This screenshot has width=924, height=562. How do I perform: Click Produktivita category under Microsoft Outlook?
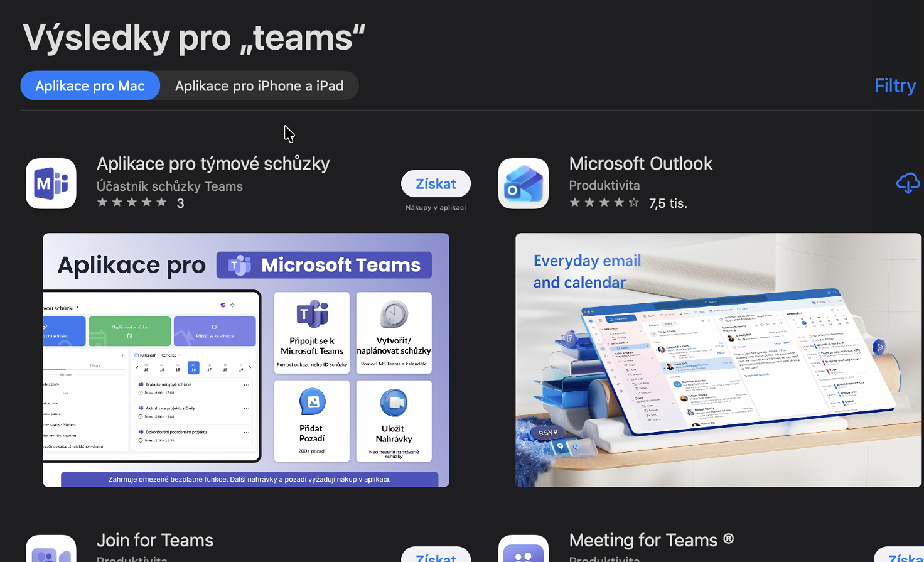coord(604,186)
